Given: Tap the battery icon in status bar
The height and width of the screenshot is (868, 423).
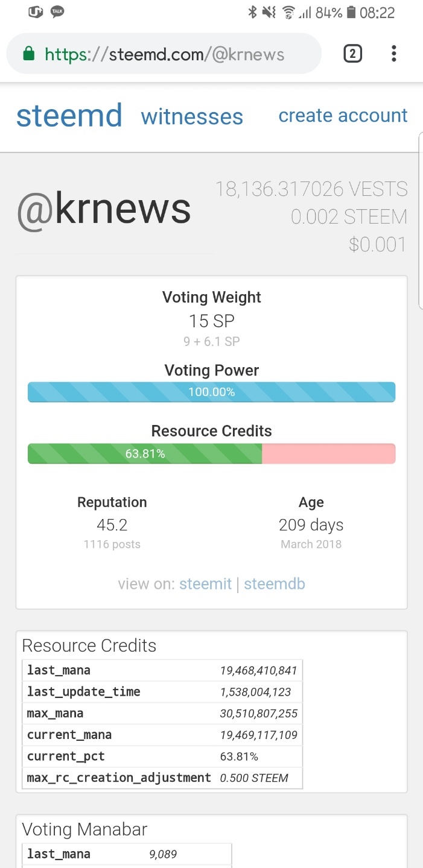Looking at the screenshot, I should tap(351, 12).
